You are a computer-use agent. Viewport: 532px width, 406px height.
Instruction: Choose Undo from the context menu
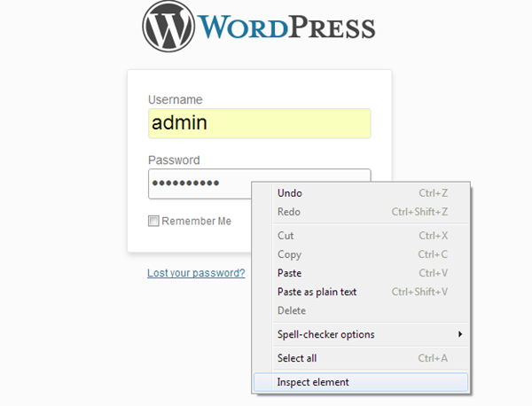tap(361, 193)
